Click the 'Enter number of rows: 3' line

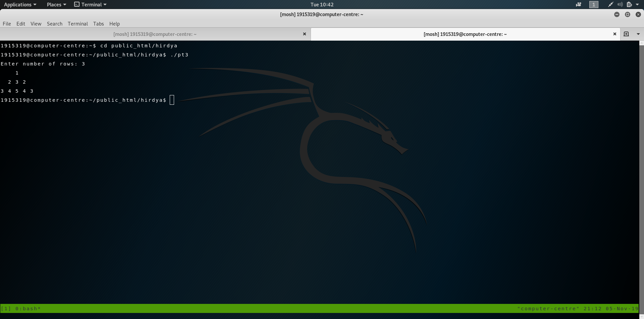click(43, 64)
